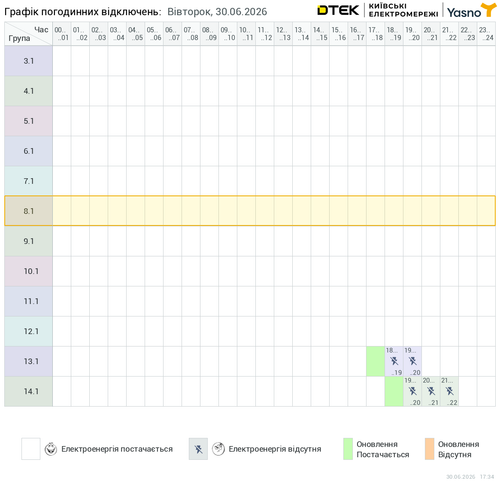The image size is (500, 481).
Task: Click the 01..02 hour column header
Action: tap(80, 34)
